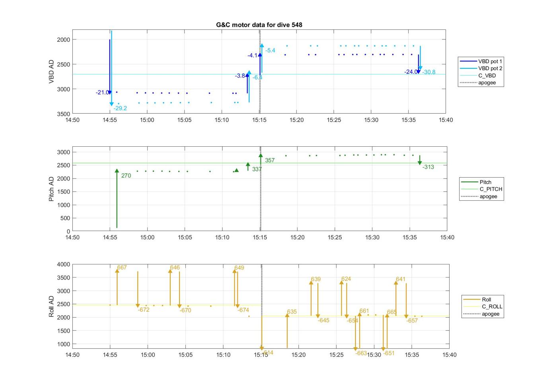Viewport: 557px width, 392px height.
Task: Click the 661 roll annotation
Action: click(364, 311)
